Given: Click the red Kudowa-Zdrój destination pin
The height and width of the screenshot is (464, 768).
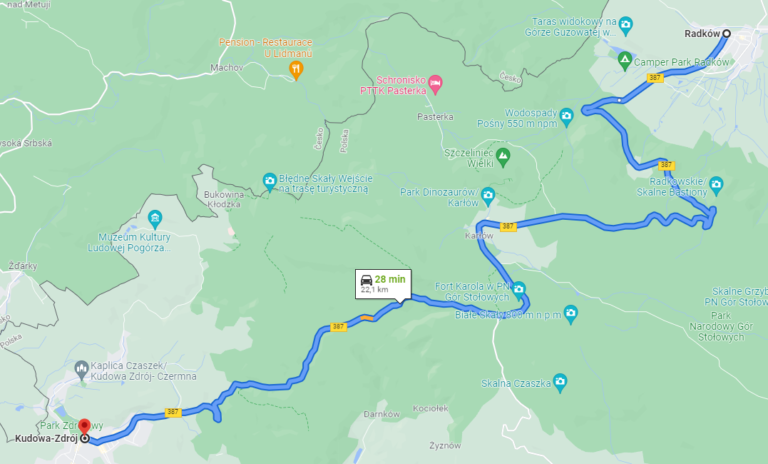Looking at the screenshot, I should 85,426.
